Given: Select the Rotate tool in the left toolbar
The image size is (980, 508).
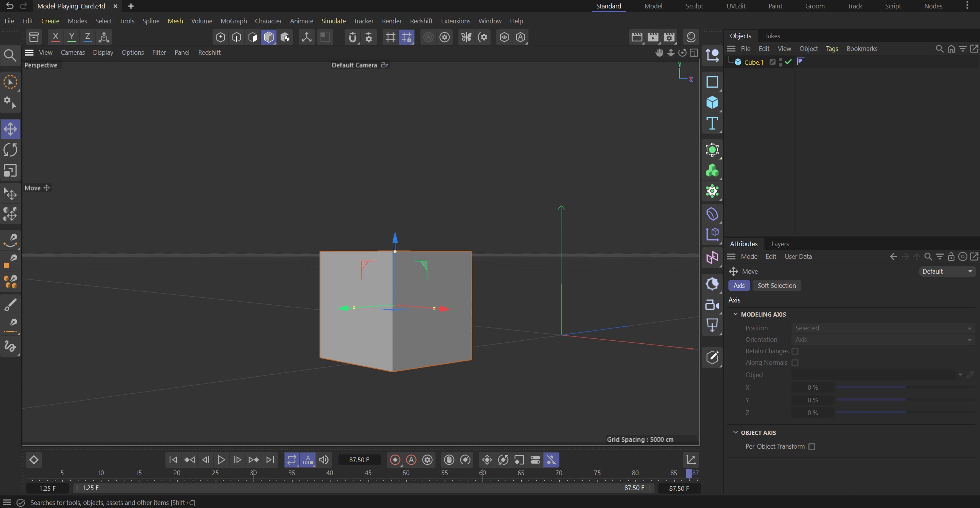Looking at the screenshot, I should pyautogui.click(x=10, y=150).
